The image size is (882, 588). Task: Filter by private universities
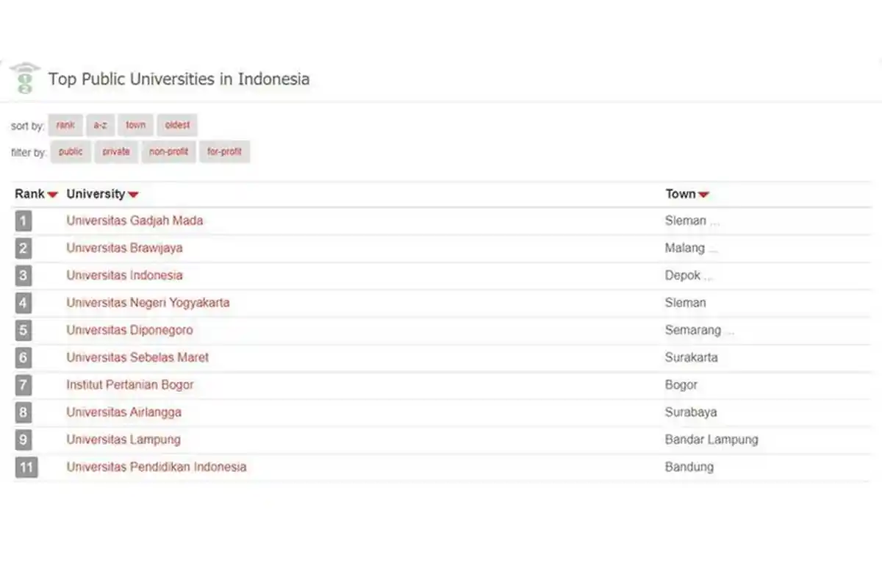tap(116, 152)
